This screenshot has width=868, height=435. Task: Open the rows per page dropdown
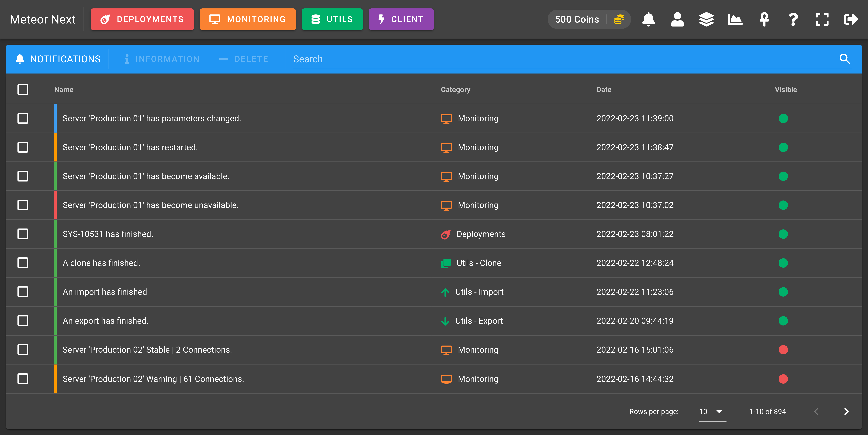[x=712, y=412]
